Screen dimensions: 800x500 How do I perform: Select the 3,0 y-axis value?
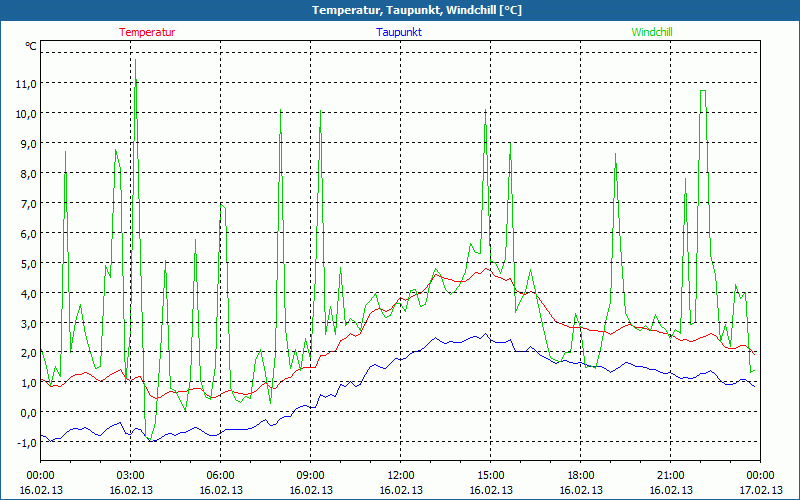[x=29, y=323]
